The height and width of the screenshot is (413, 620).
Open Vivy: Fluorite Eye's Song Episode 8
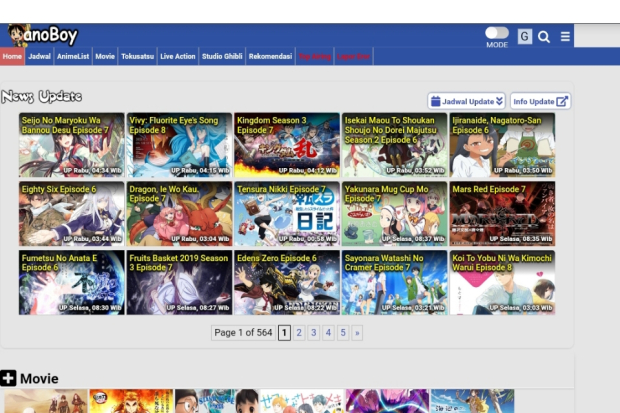click(x=179, y=146)
